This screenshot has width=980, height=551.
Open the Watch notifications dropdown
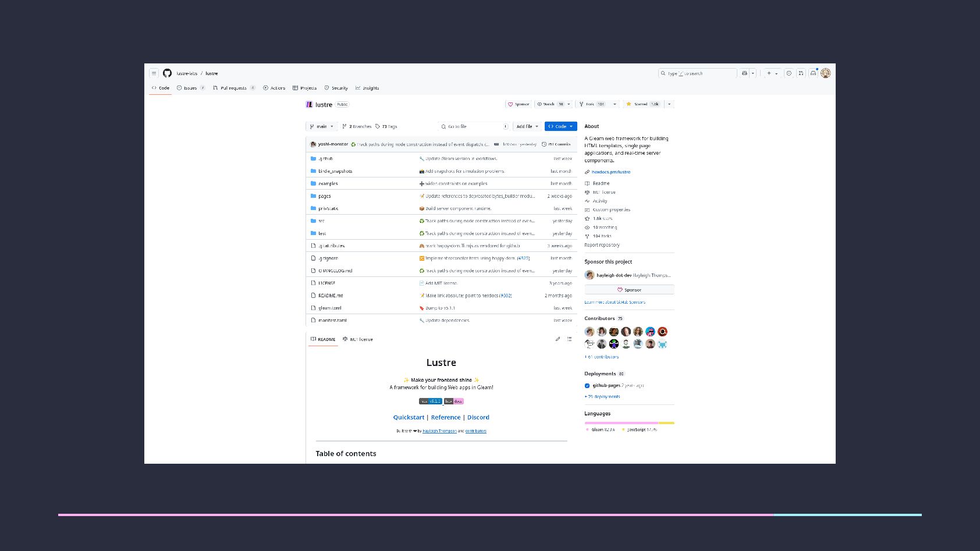553,104
